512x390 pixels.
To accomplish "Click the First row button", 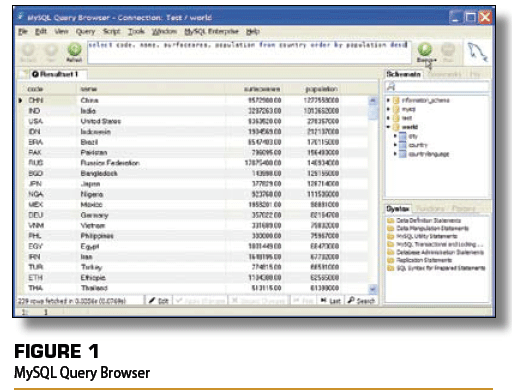I will click(x=303, y=301).
